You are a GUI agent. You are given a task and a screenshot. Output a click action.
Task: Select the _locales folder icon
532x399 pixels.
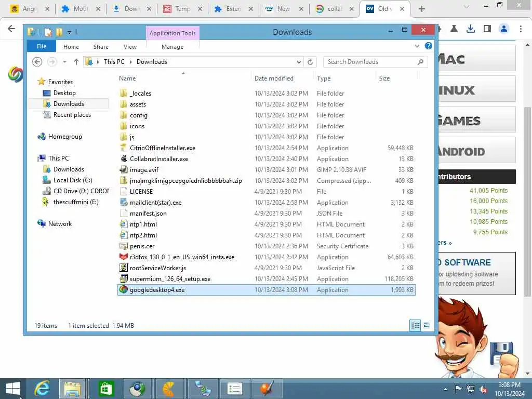coord(124,94)
